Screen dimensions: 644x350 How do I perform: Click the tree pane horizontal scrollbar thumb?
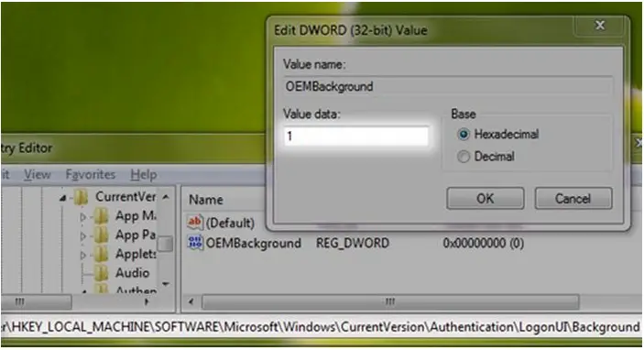click(x=37, y=302)
